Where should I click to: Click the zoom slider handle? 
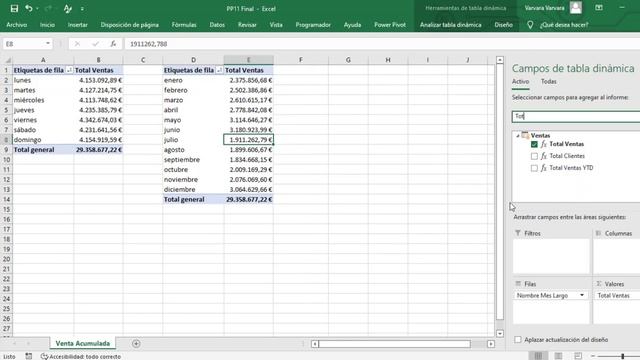(x=623, y=356)
